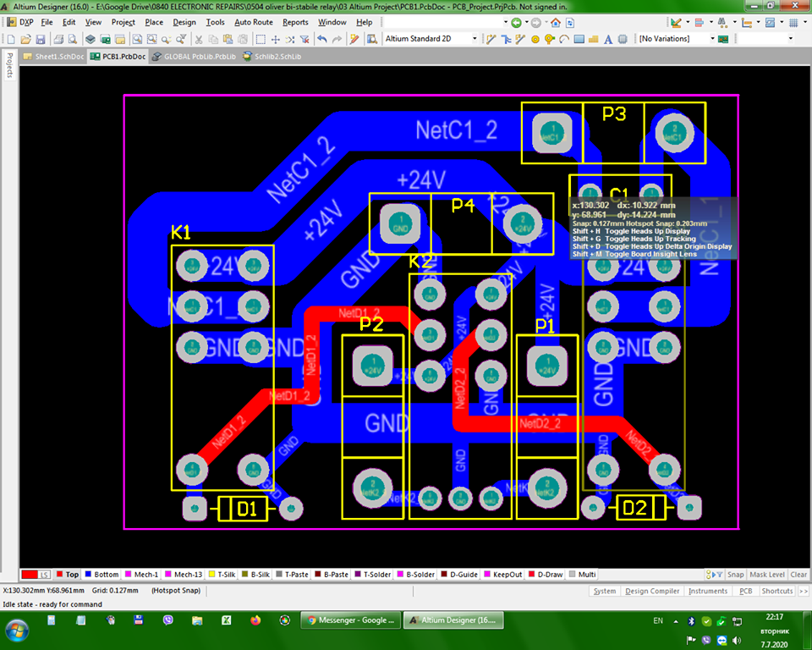The height and width of the screenshot is (650, 812).
Task: Open the PCB panel button
Action: (746, 591)
